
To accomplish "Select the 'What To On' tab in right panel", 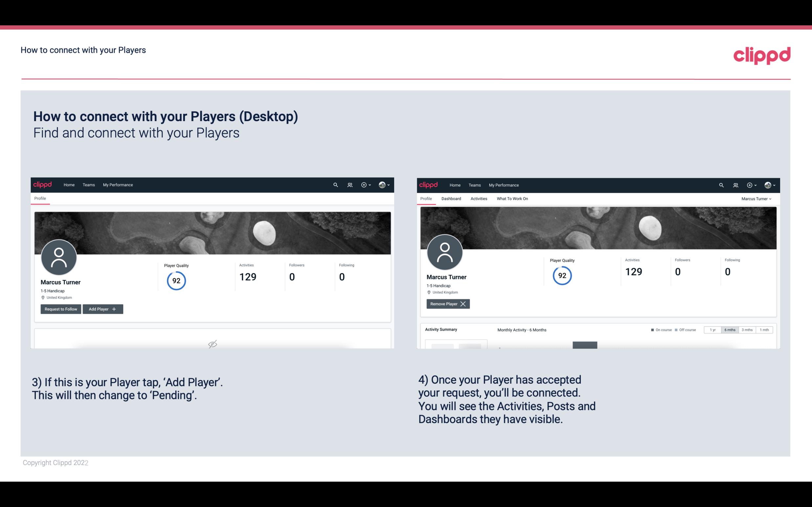I will click(512, 199).
